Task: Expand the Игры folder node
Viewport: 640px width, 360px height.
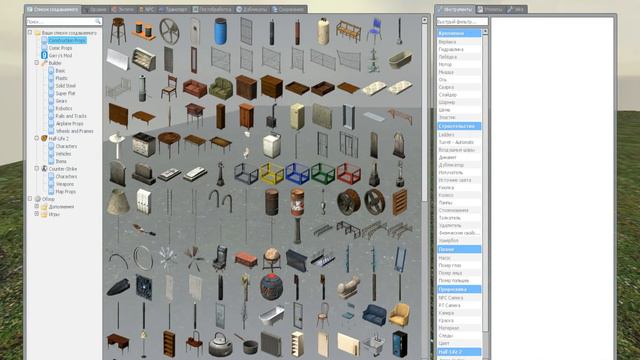Action: (x=37, y=214)
